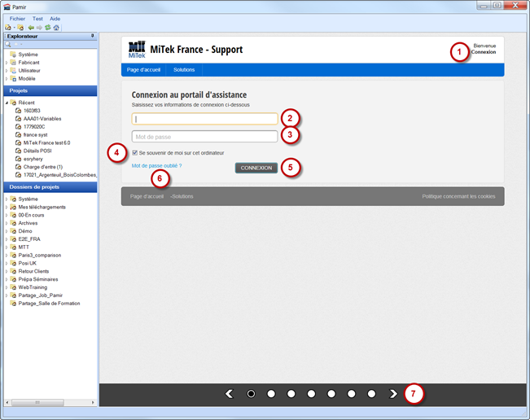This screenshot has width=530, height=420.
Task: Pin the Explorateur panel with pushpin icon
Action: (93, 36)
